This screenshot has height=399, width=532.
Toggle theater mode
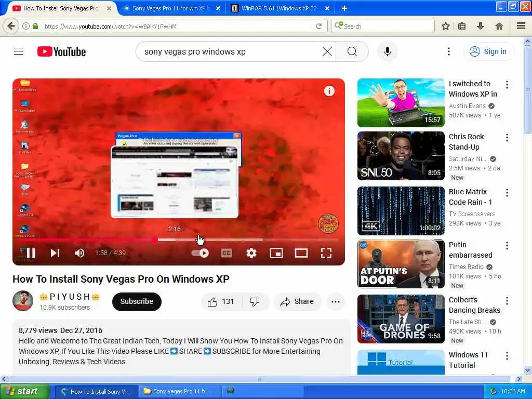(301, 253)
